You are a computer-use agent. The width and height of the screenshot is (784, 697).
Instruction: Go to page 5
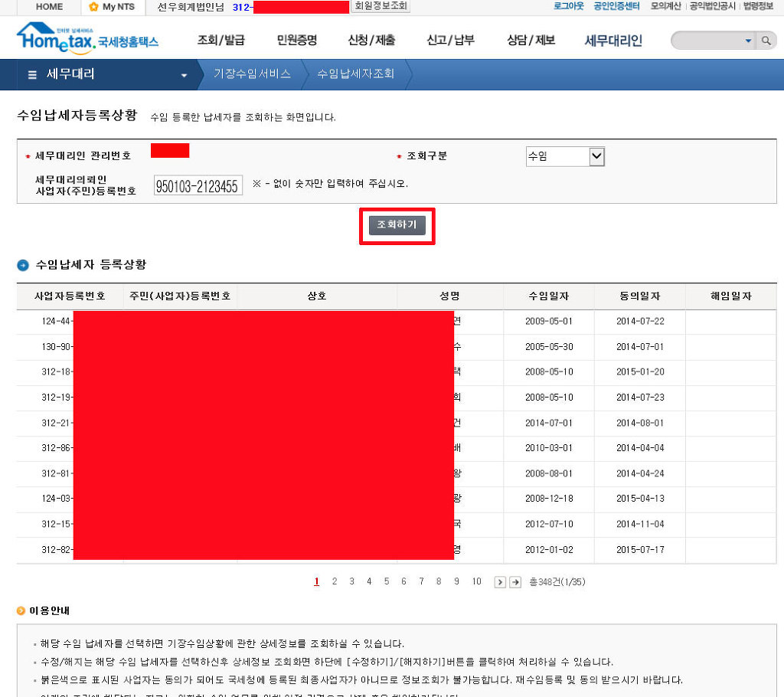click(387, 581)
